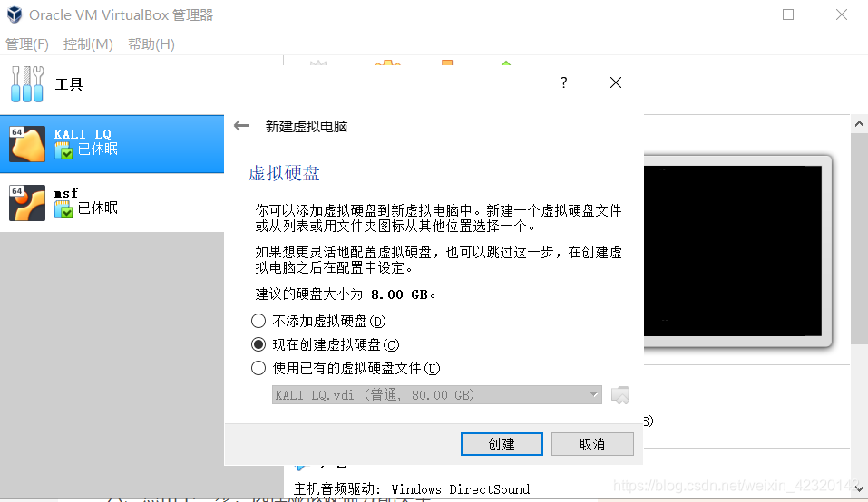
Task: Close the new virtual machine dialog
Action: (616, 83)
